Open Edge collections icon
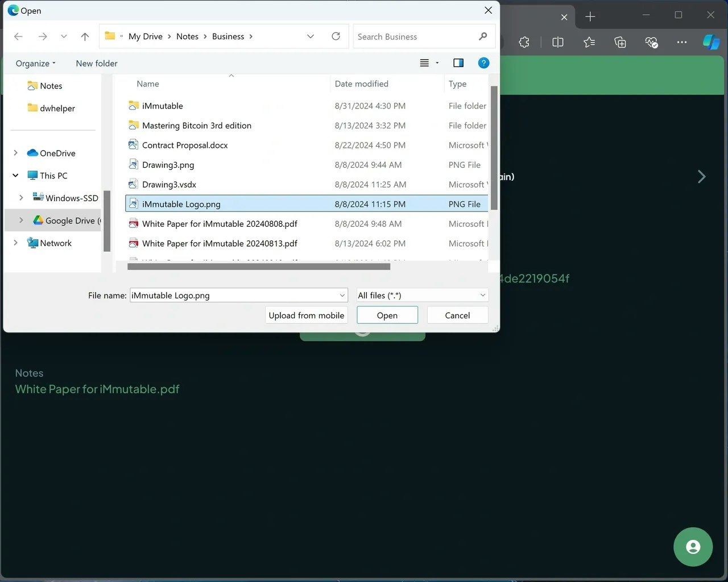728x582 pixels. 620,42
